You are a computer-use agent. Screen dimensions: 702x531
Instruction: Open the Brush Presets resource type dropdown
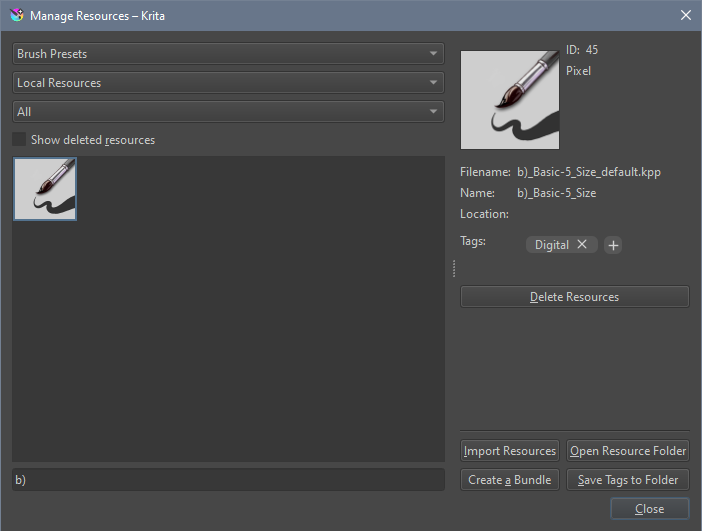coord(228,53)
